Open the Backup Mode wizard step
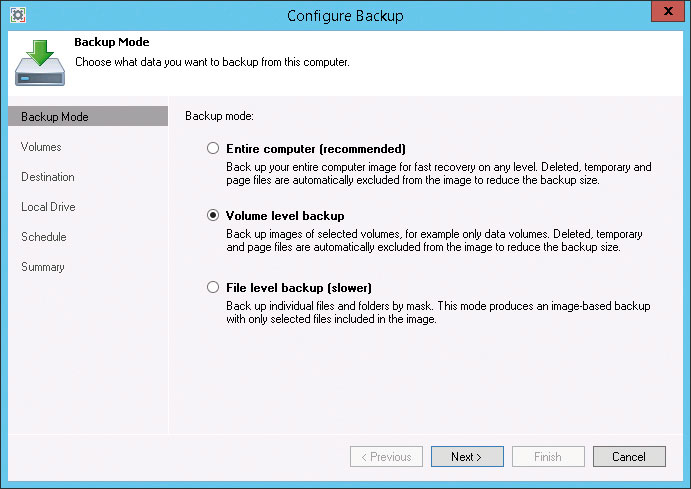 pos(88,116)
